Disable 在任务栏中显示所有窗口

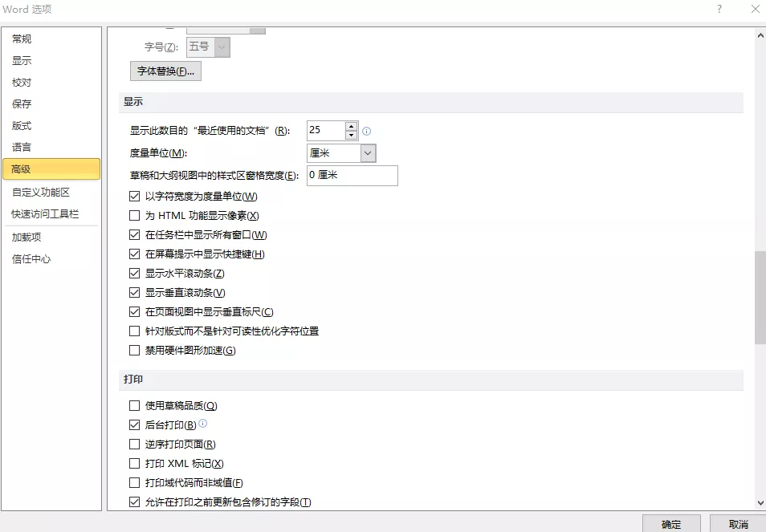(133, 234)
